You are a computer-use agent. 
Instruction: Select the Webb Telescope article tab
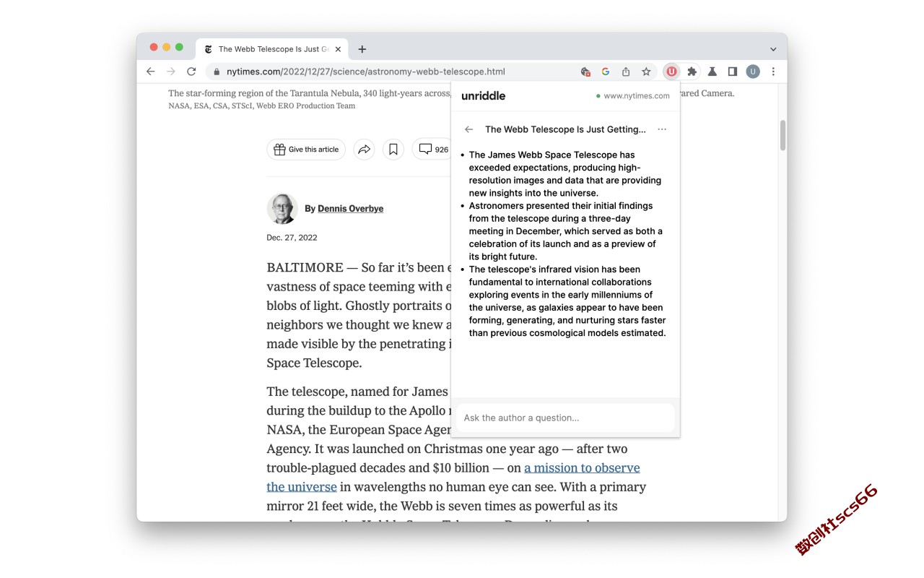pos(272,49)
